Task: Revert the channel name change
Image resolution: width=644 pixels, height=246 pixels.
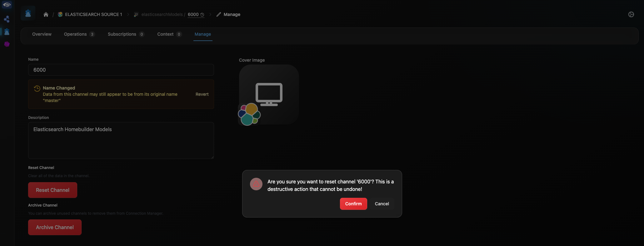Action: pos(202,94)
